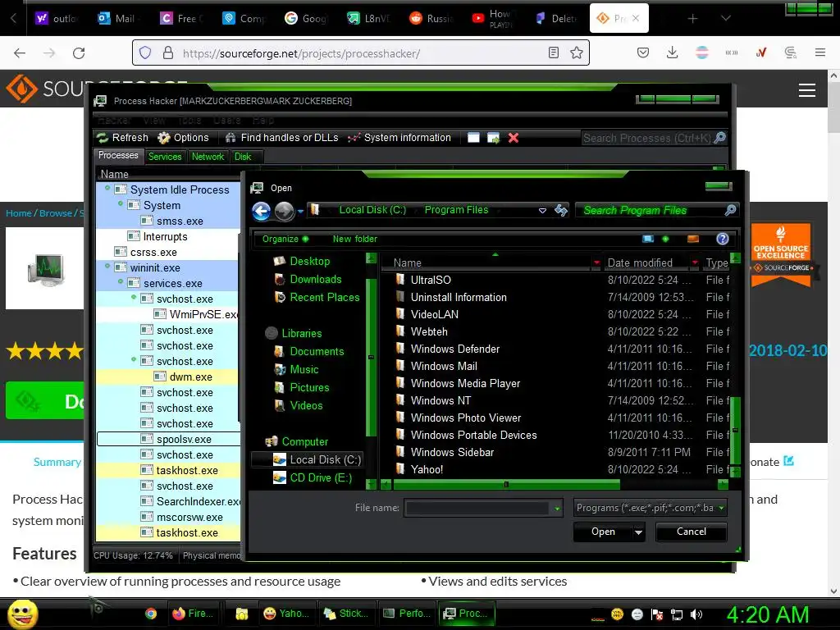Switch to the Mail browser tab
Image resolution: width=840 pixels, height=630 pixels.
tap(118, 18)
